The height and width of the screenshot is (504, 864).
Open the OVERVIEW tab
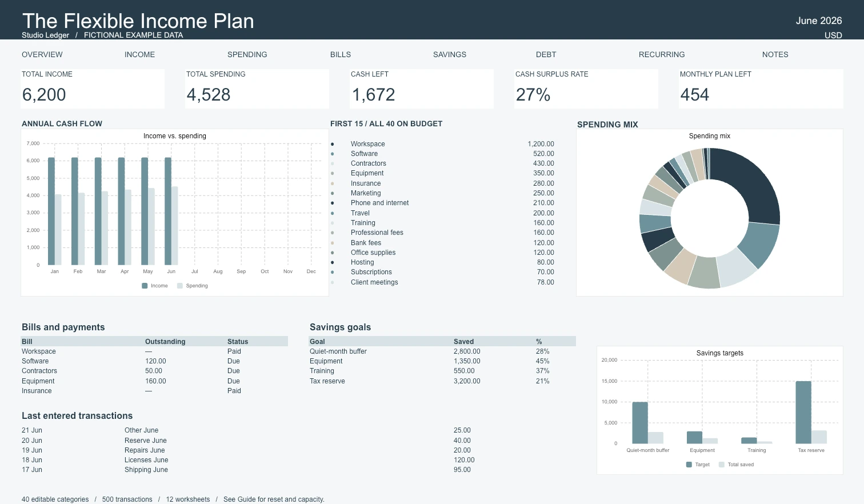point(42,55)
